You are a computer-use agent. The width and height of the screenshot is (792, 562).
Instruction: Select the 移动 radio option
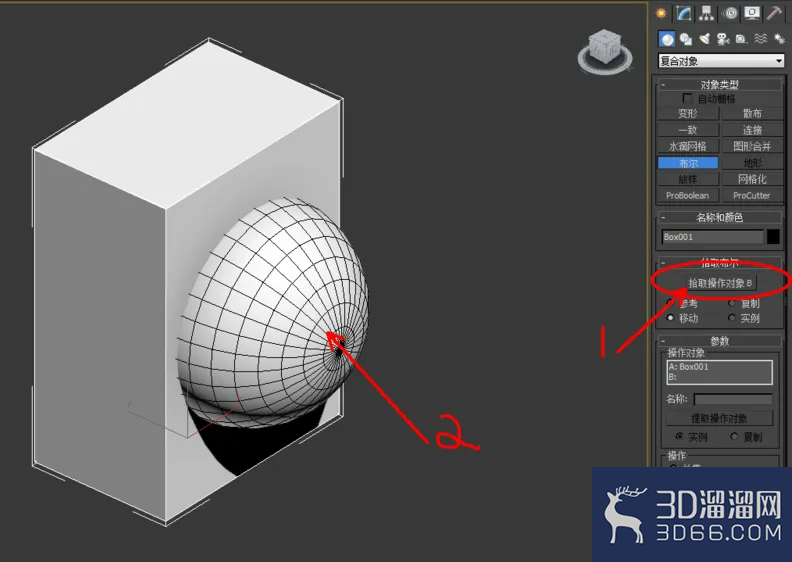[670, 318]
